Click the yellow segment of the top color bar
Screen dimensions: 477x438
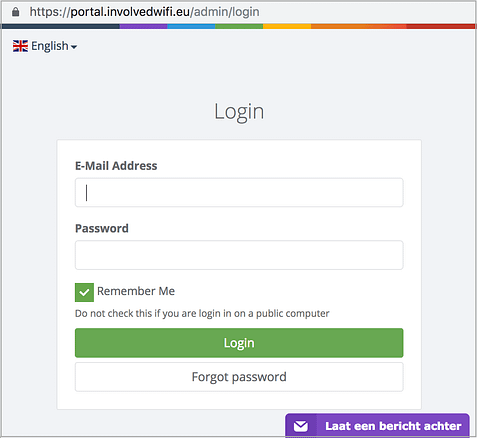point(287,26)
